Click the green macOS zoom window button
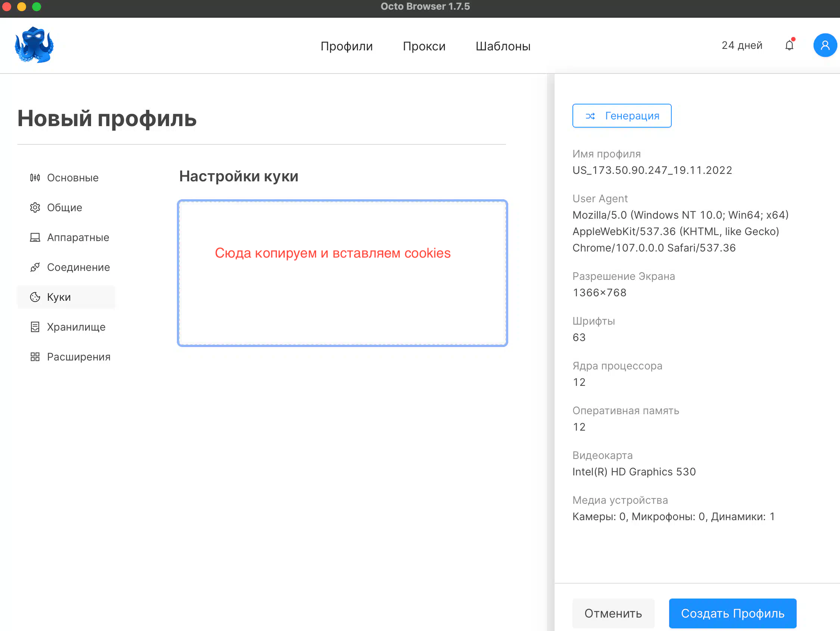840x631 pixels. point(37,6)
